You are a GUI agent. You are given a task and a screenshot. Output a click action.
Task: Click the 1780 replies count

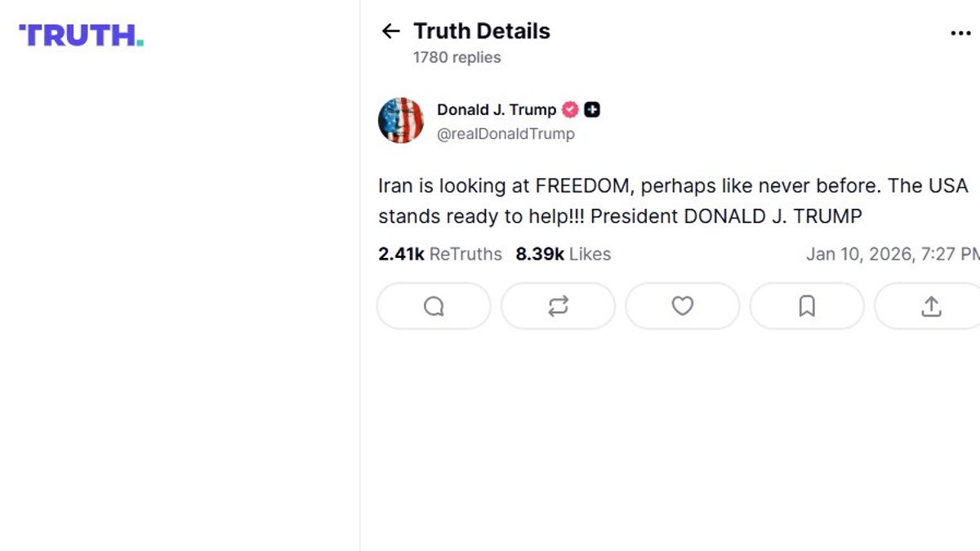click(457, 57)
